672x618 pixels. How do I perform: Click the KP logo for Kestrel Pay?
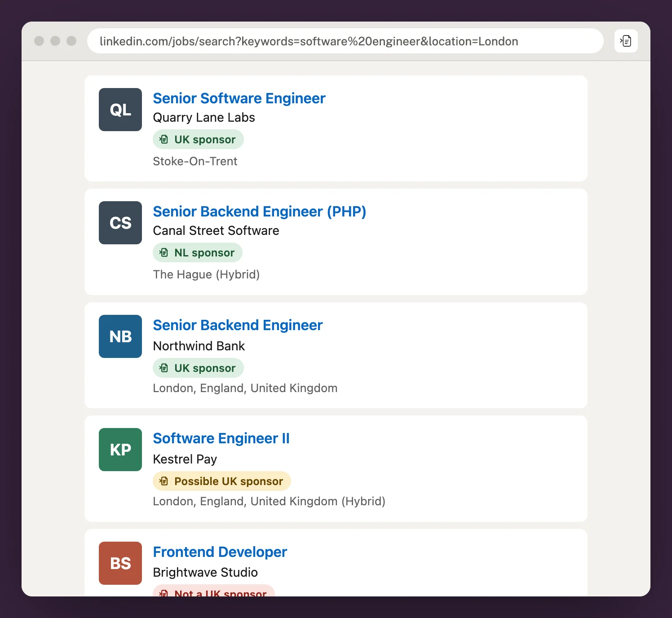click(120, 450)
